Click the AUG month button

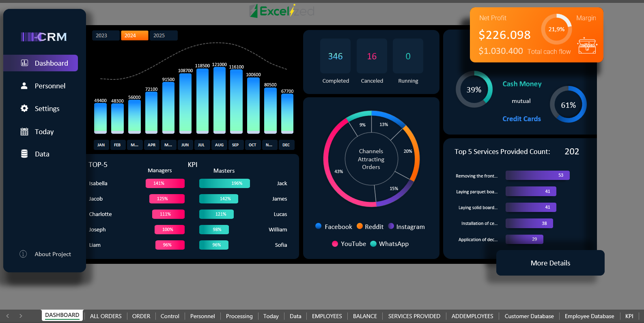tap(219, 145)
